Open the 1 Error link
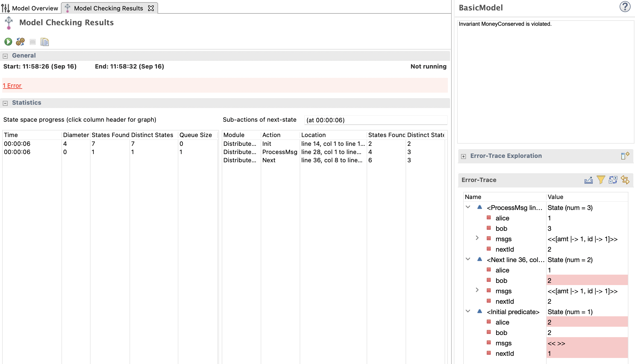The image size is (635, 364). pyautogui.click(x=12, y=86)
